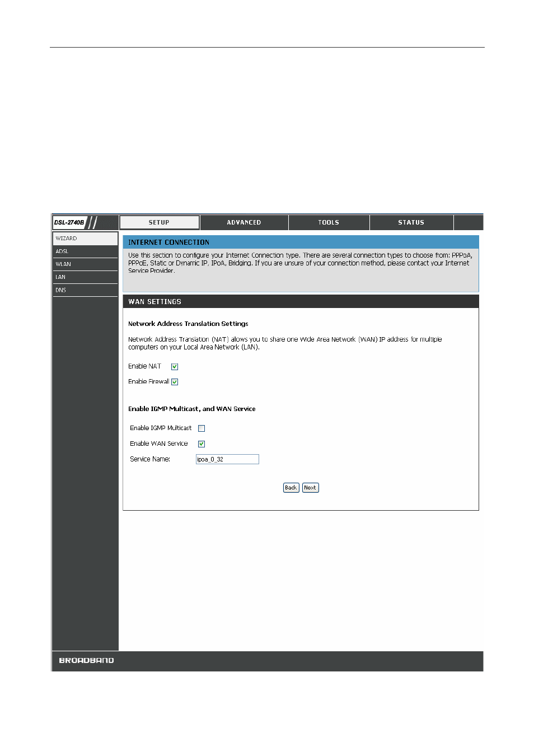The image size is (534, 756).
Task: Click 'Network Address Translation Settings' heading
Action: [188, 324]
